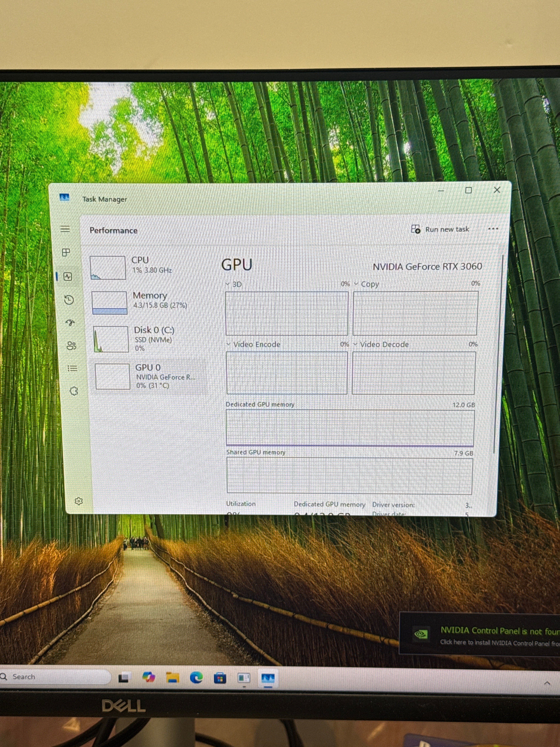Expand the Video Encode engine dropdown
The width and height of the screenshot is (560, 747).
(x=254, y=344)
